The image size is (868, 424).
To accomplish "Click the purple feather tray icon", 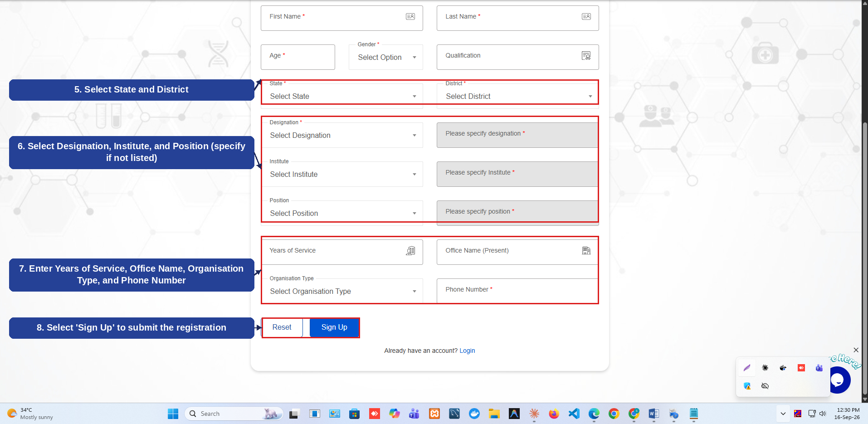I will pos(747,368).
